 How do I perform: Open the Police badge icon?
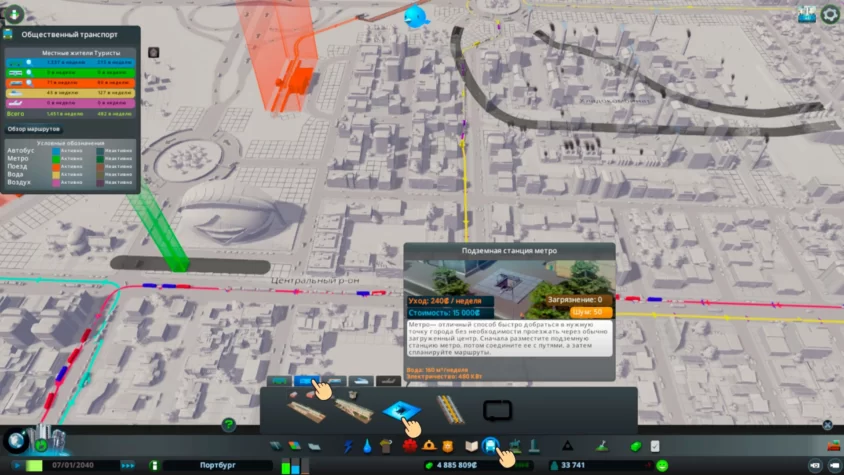pos(447,446)
